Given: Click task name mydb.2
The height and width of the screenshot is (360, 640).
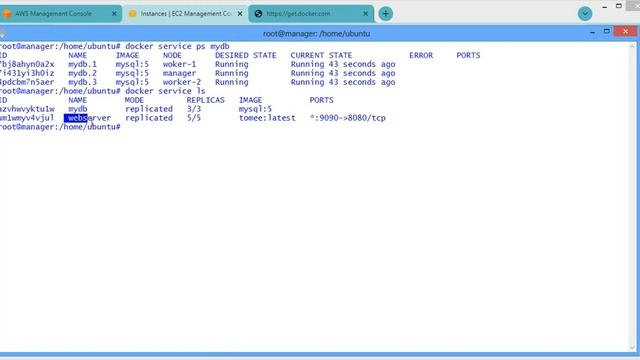Looking at the screenshot, I should click(82, 73).
